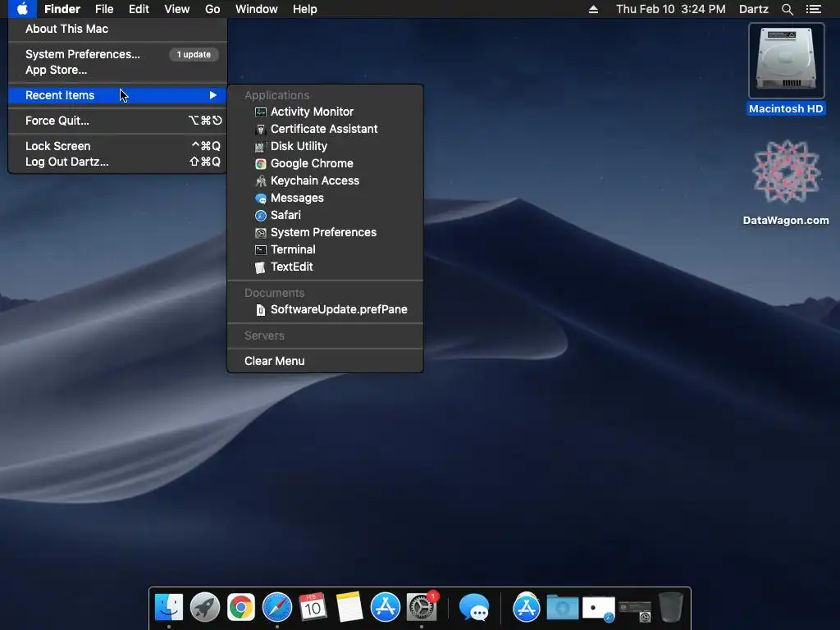Image resolution: width=840 pixels, height=630 pixels.
Task: Open Messages from the Dock
Action: [474, 608]
